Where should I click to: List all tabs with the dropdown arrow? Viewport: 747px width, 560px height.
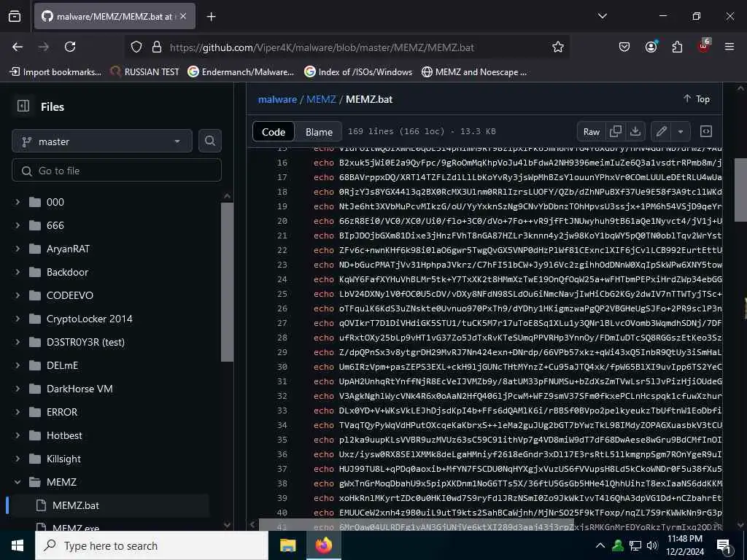point(602,16)
